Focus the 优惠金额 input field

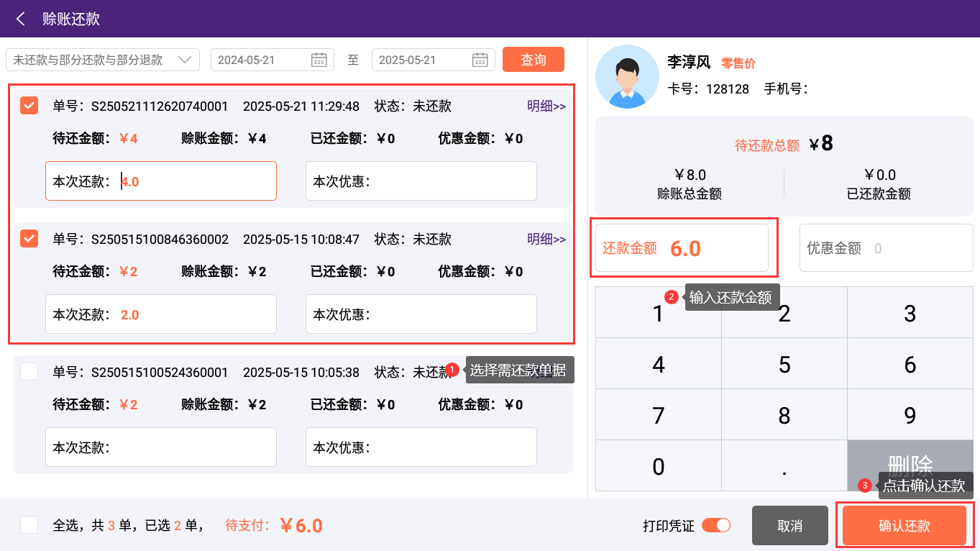886,248
